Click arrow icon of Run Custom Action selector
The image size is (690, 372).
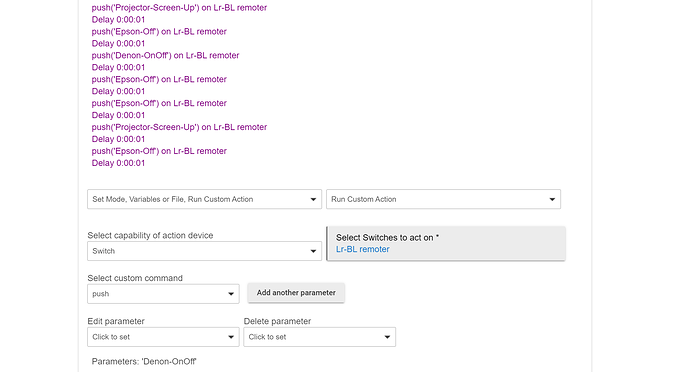tap(552, 199)
